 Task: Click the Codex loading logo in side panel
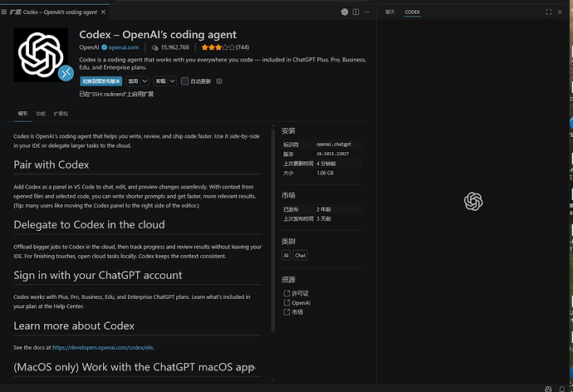point(473,201)
